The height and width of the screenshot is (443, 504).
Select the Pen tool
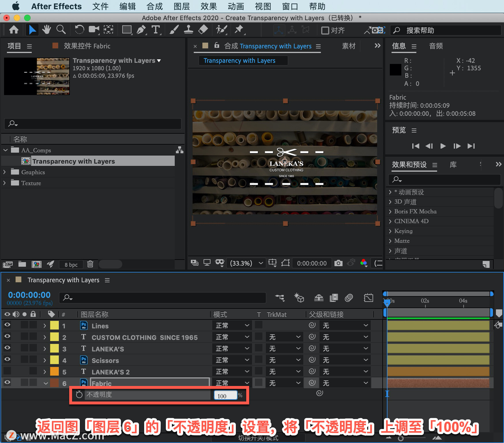141,30
